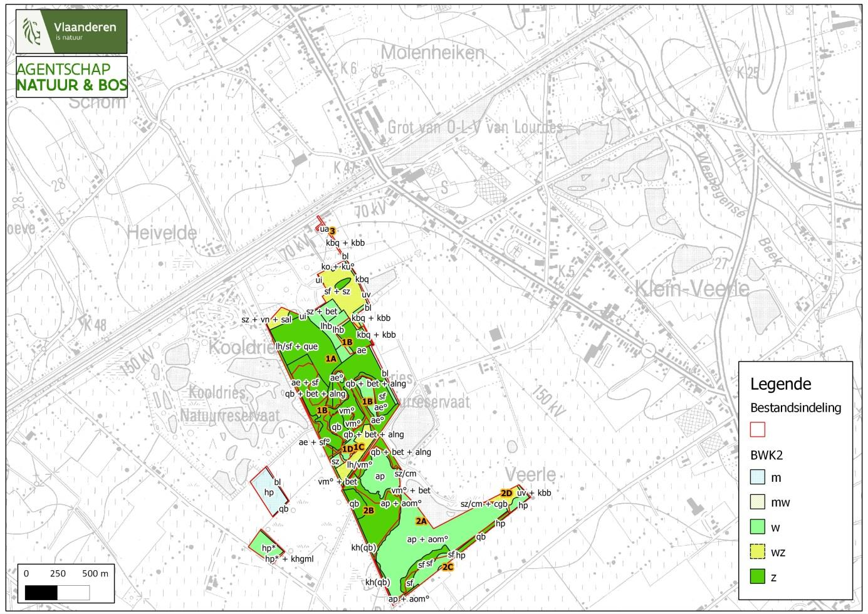Click the 'BWK2' legend label
This screenshot has width=868, height=614.
pyautogui.click(x=767, y=456)
